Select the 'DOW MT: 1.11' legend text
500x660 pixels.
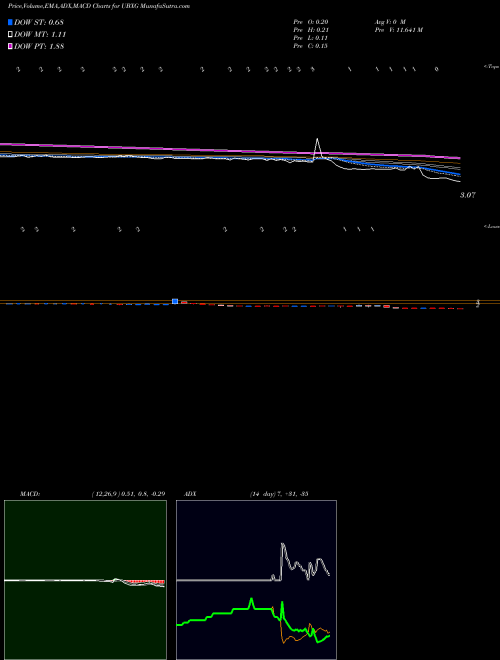click(x=40, y=35)
